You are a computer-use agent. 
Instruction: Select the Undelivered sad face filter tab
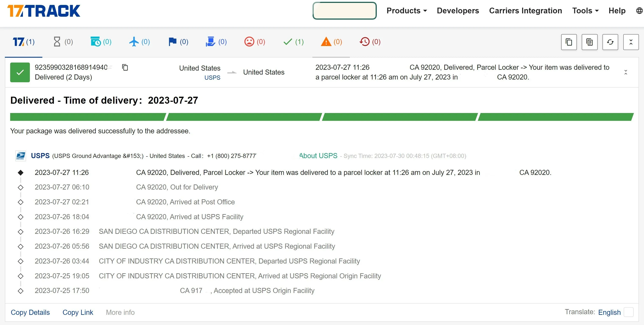pyautogui.click(x=255, y=42)
